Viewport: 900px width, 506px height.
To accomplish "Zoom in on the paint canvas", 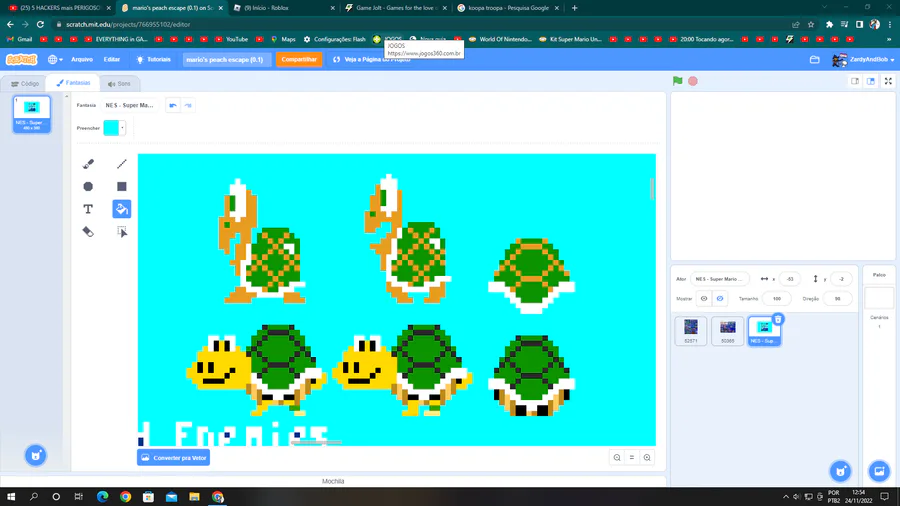I will pyautogui.click(x=647, y=458).
